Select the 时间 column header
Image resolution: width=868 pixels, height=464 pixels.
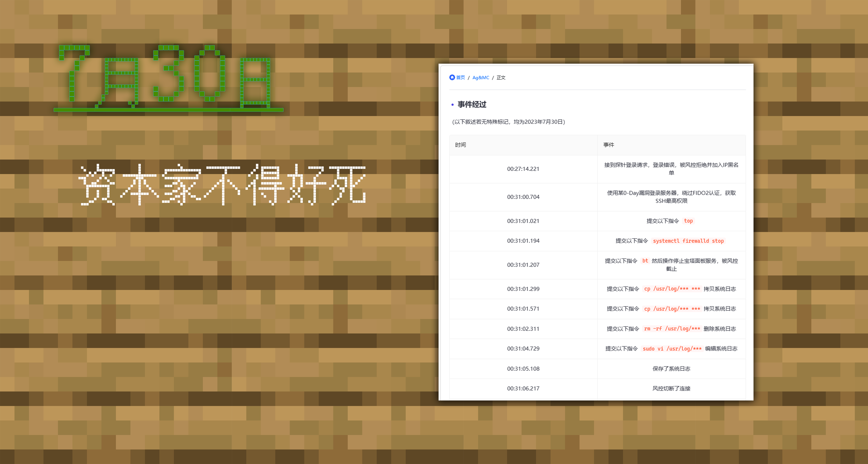pos(460,145)
